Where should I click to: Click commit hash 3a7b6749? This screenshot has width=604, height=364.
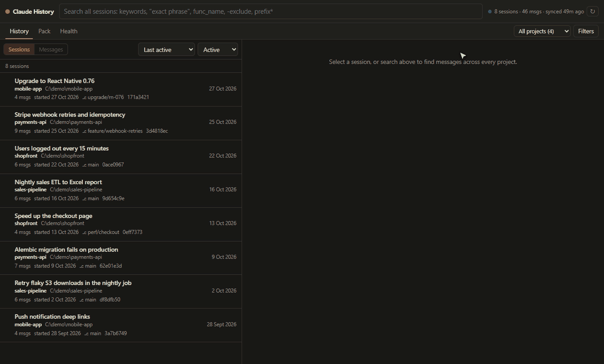[x=115, y=333]
